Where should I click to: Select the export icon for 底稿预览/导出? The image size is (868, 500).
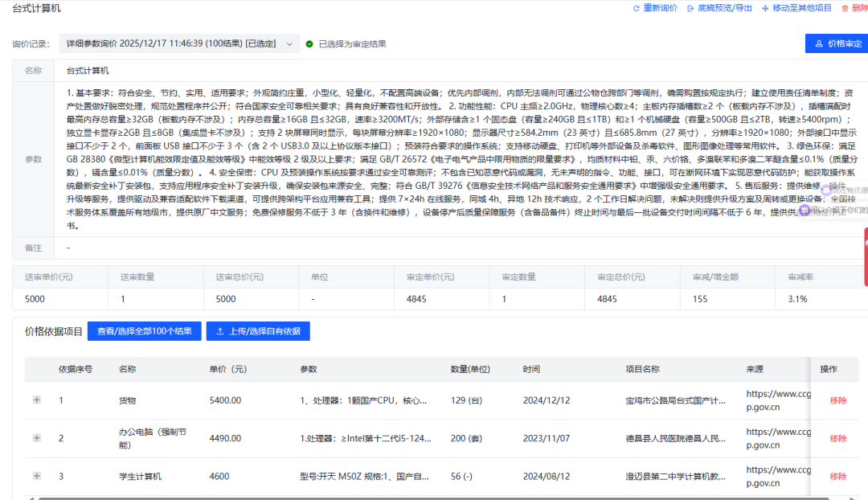coord(691,7)
